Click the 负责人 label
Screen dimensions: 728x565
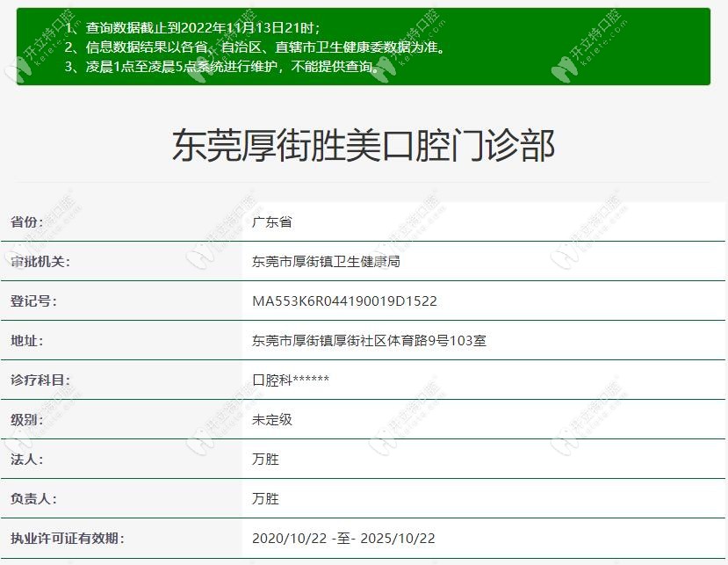click(34, 498)
